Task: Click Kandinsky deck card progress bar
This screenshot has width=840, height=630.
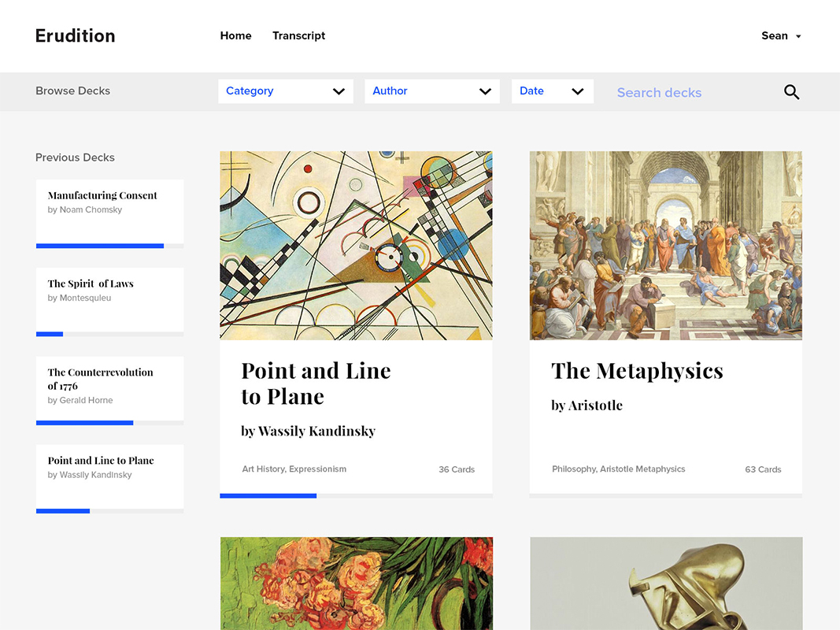Action: coord(356,496)
